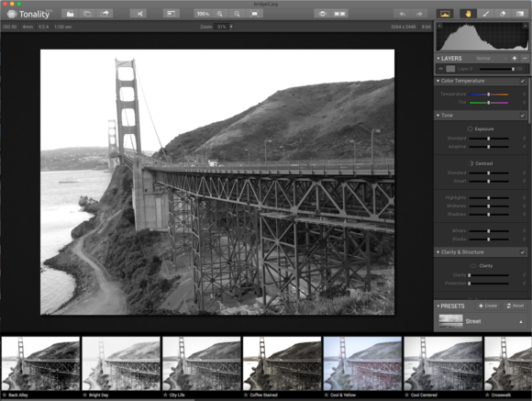This screenshot has height=401, width=532.
Task: Click the Contrast Smart slider
Action: coord(489,181)
